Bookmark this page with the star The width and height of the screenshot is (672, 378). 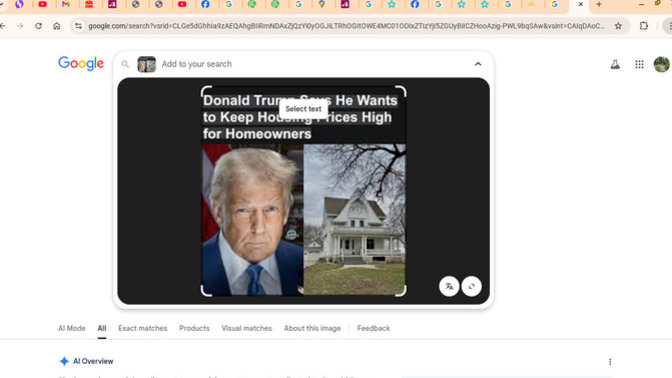(618, 26)
